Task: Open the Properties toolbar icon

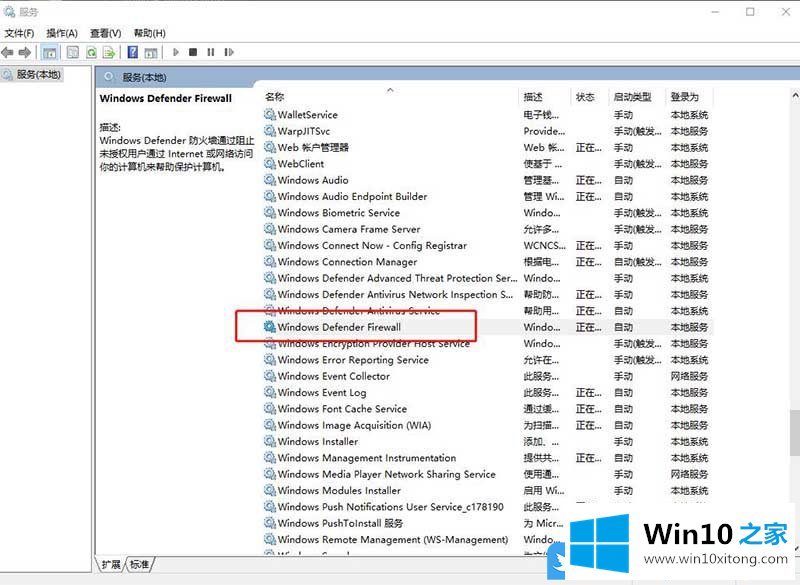Action: point(73,52)
